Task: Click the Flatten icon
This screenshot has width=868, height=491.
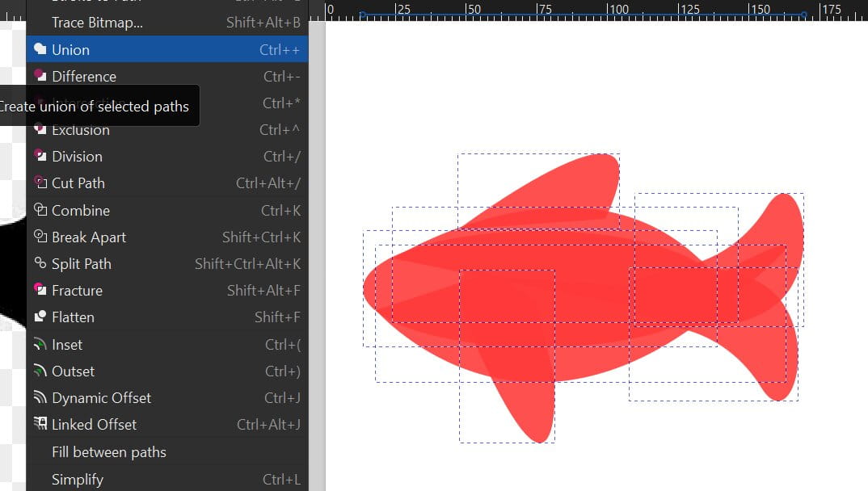Action: point(40,317)
